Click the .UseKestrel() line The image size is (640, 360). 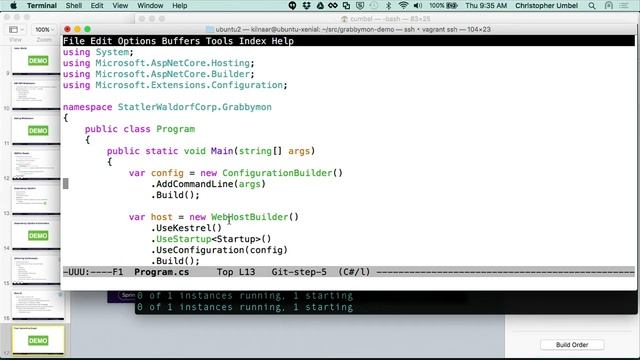[187, 228]
